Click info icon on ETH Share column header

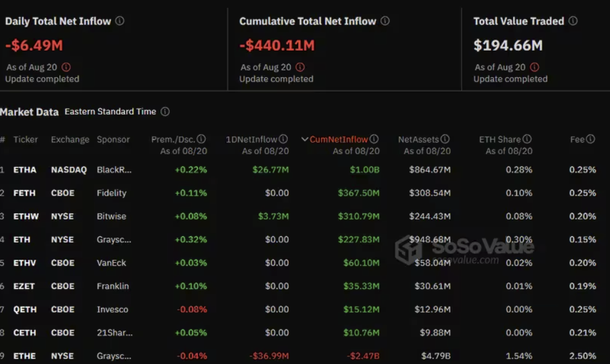pos(527,139)
